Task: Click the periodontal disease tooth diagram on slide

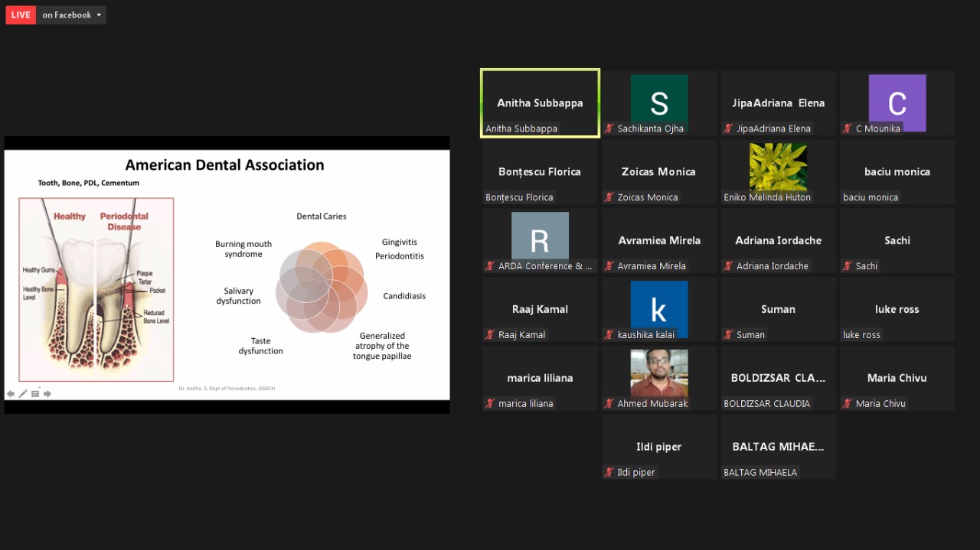Action: point(96,289)
